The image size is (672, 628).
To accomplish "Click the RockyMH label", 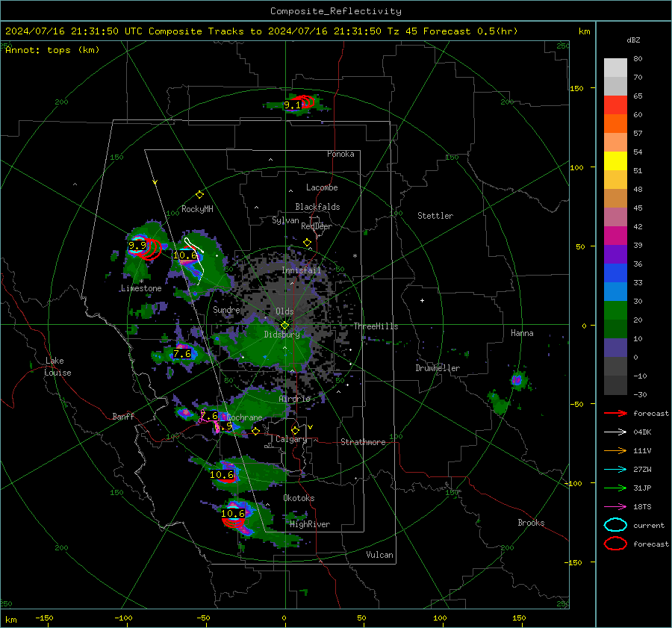I will tap(197, 209).
